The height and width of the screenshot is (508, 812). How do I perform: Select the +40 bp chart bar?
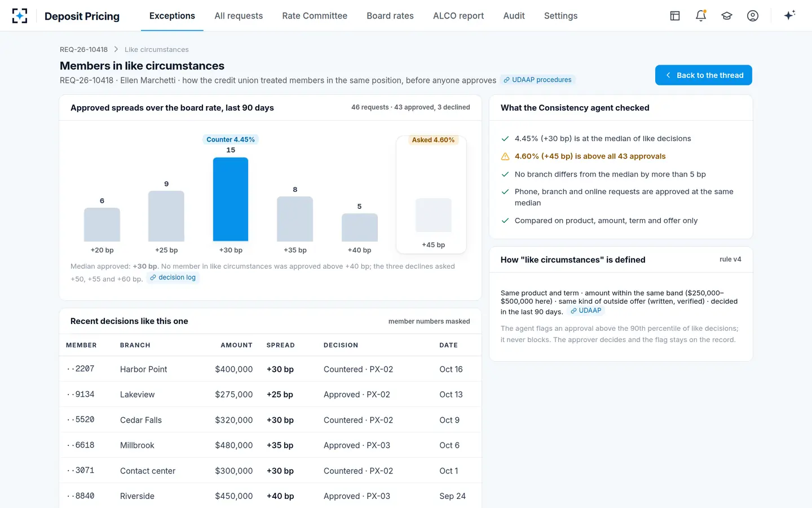click(360, 227)
